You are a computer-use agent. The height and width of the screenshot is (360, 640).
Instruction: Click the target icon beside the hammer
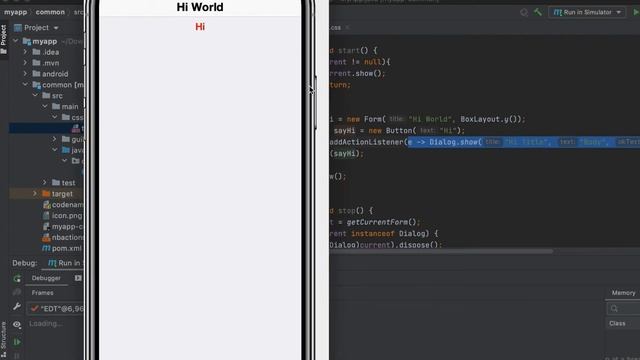[x=524, y=12]
